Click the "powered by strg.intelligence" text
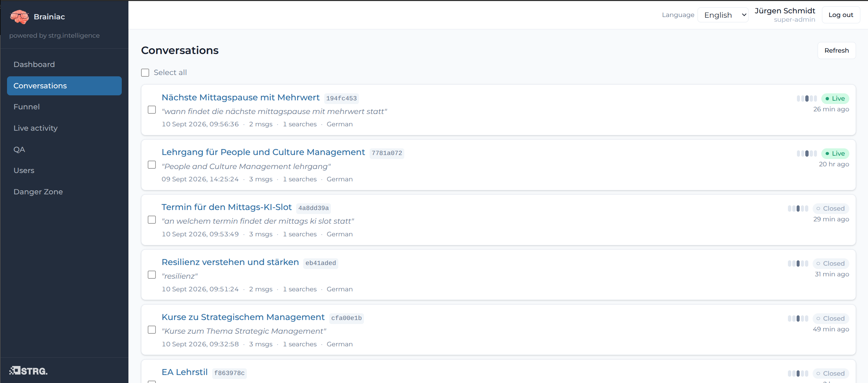 tap(54, 35)
